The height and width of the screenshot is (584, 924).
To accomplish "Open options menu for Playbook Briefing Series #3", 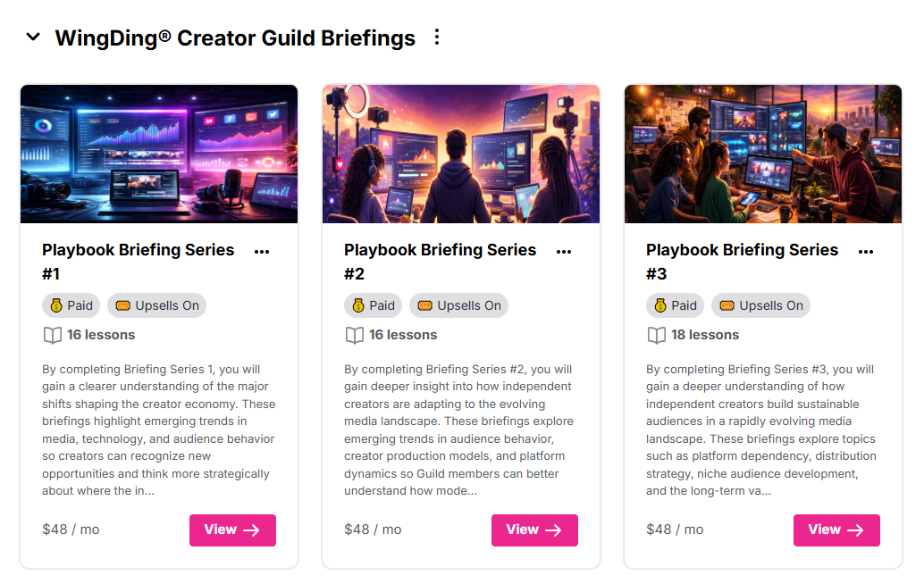I will [x=866, y=252].
